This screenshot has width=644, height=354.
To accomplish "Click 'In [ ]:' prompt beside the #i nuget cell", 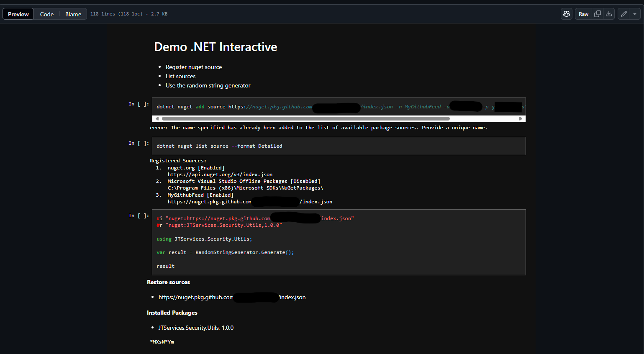I will 139,215.
